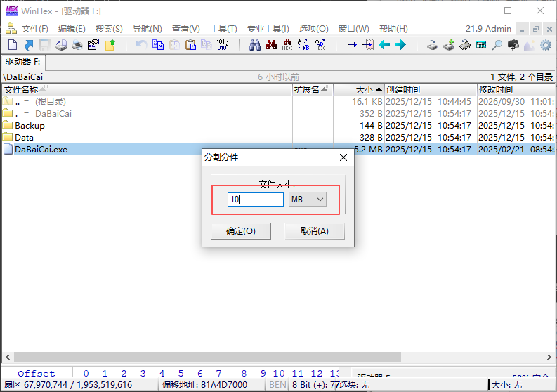Viewport: 557px width, 392px height.
Task: Click the Replace hex values icon
Action: pyautogui.click(x=320, y=45)
